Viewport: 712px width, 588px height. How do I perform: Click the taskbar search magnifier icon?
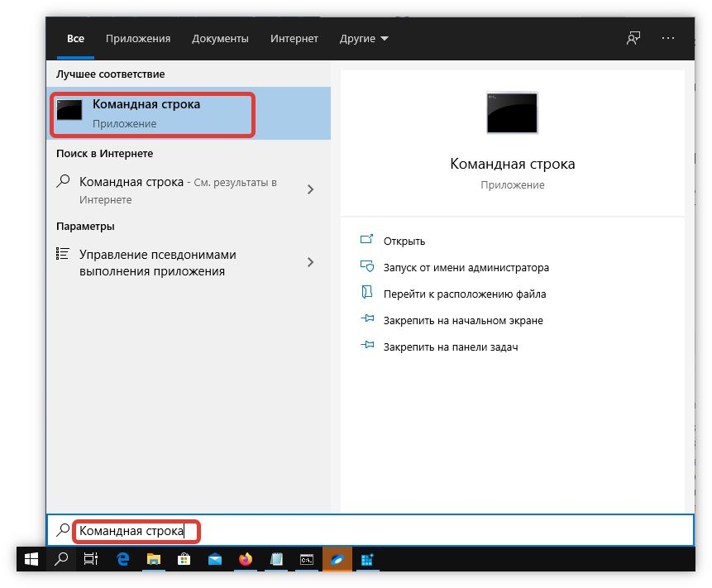pyautogui.click(x=61, y=559)
